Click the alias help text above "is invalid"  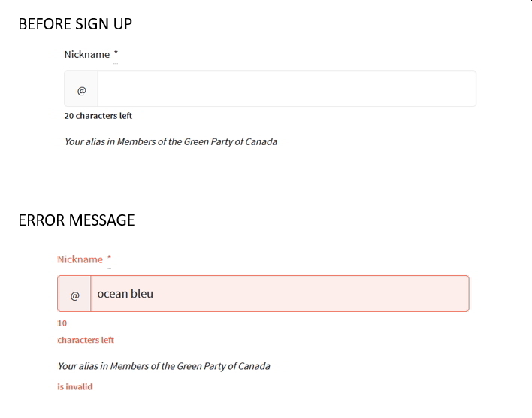pyautogui.click(x=164, y=366)
